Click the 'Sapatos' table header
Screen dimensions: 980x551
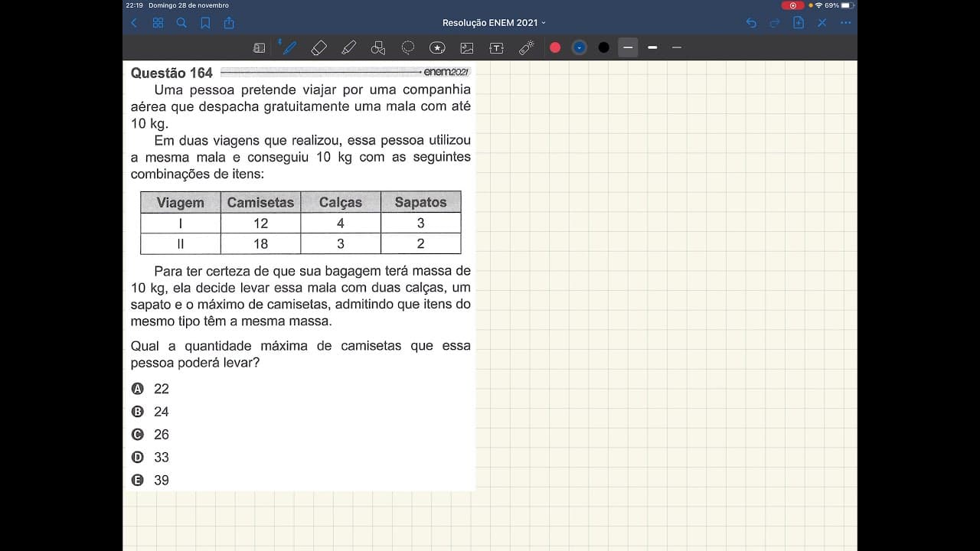(x=420, y=203)
